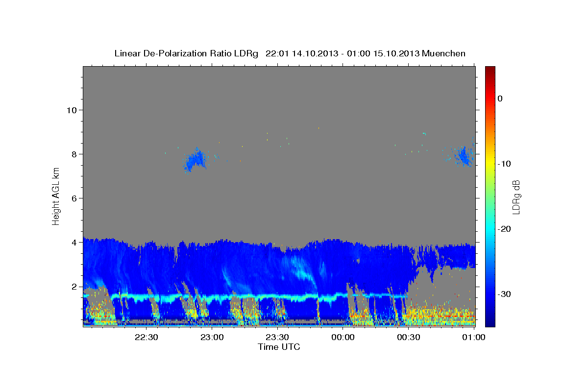The image size is (588, 392).
Task: Click the cyan region of the colorbar
Action: (x=490, y=228)
